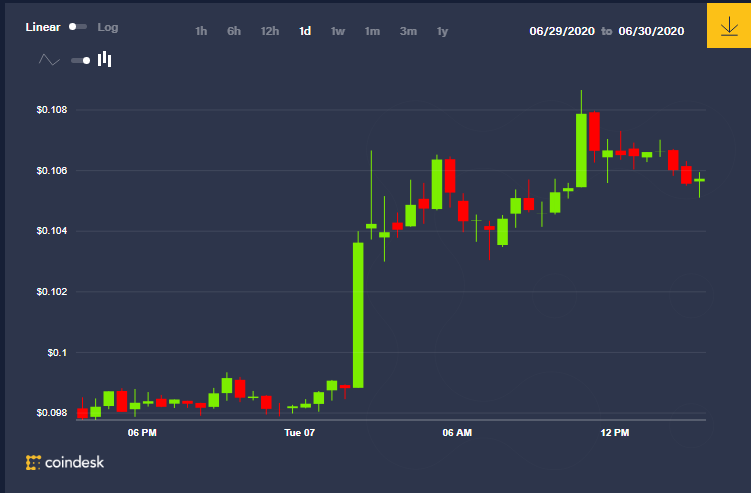Click the 06 PM x-axis label
Viewport: 751px width, 493px height.
coord(142,433)
